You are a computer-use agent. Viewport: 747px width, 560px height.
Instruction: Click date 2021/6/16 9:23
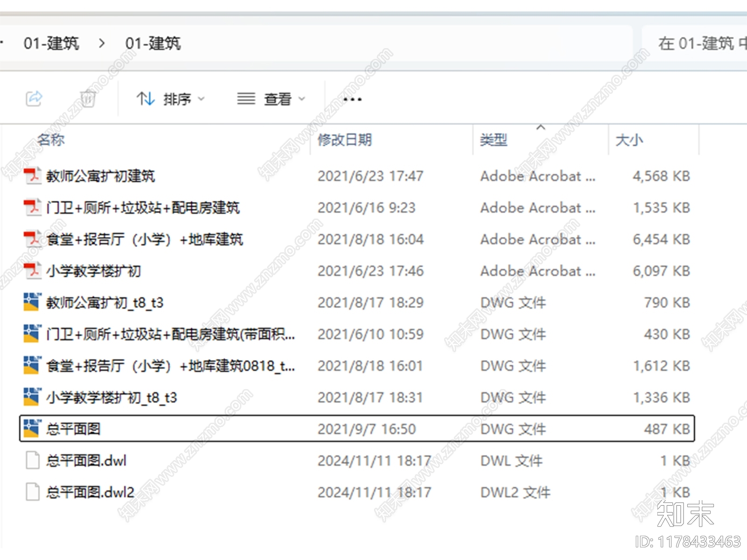tap(366, 207)
